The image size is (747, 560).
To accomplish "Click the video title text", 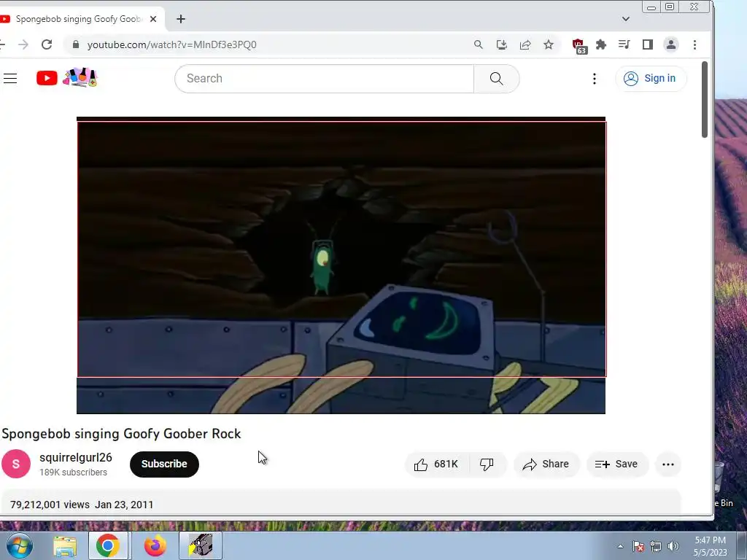I will (122, 434).
